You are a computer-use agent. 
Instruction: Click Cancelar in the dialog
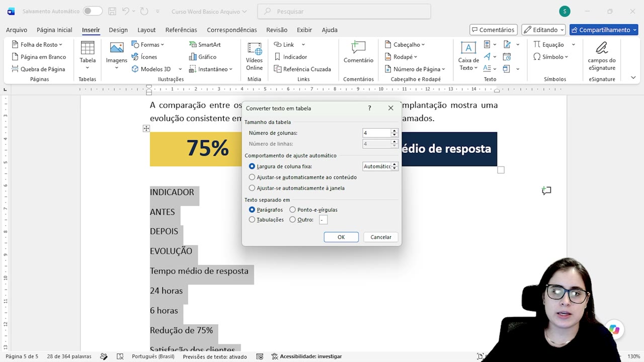pyautogui.click(x=381, y=237)
